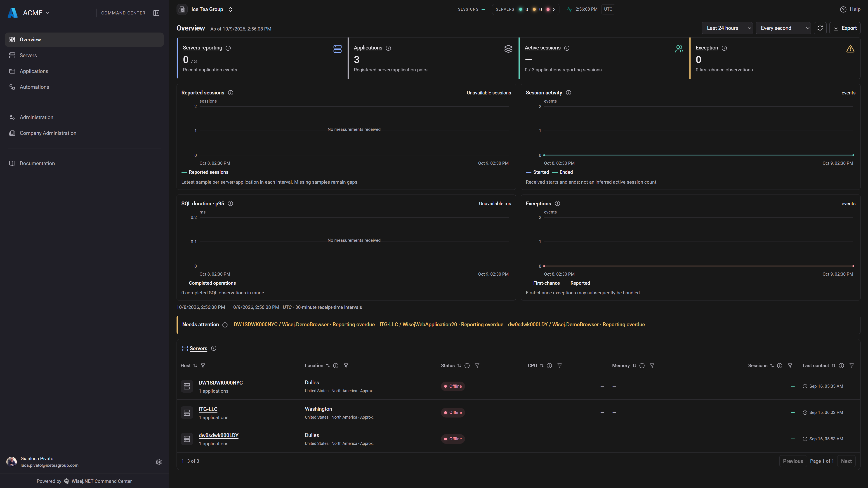The height and width of the screenshot is (488, 868).
Task: Open the Exception card link
Action: click(x=707, y=48)
